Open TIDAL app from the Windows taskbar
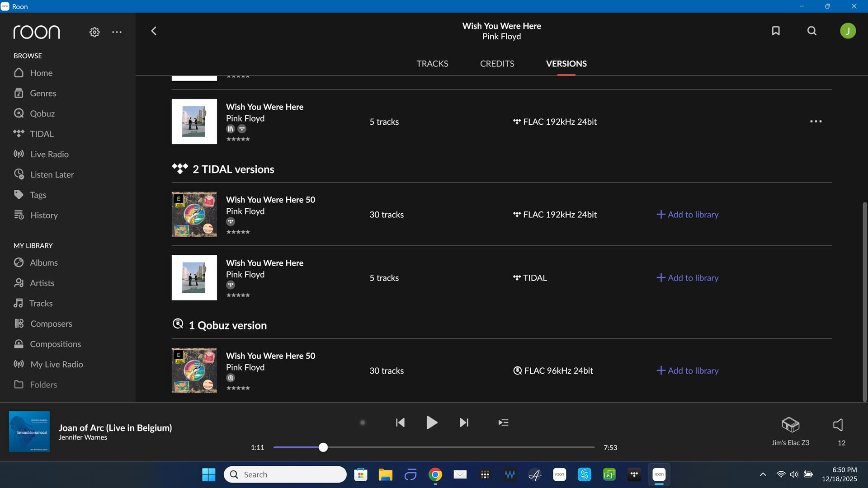868x488 pixels. tap(634, 474)
